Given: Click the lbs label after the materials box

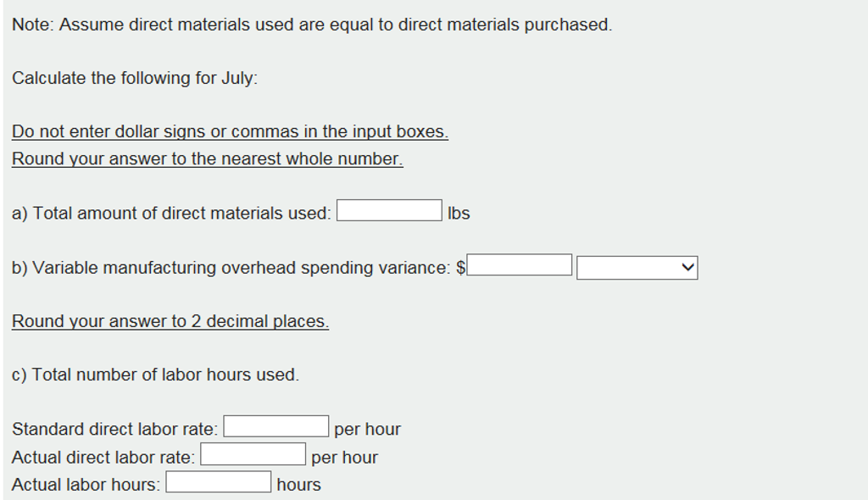Looking at the screenshot, I should [x=459, y=213].
